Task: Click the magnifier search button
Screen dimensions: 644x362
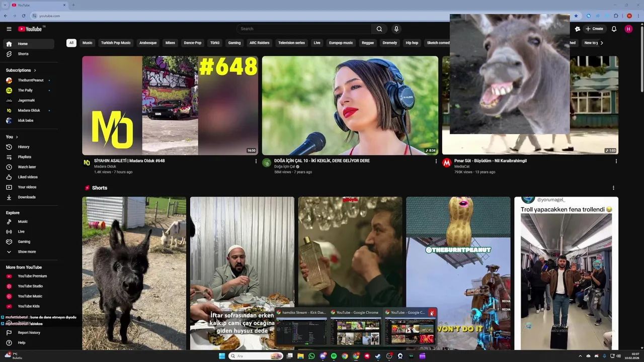Action: tap(379, 29)
